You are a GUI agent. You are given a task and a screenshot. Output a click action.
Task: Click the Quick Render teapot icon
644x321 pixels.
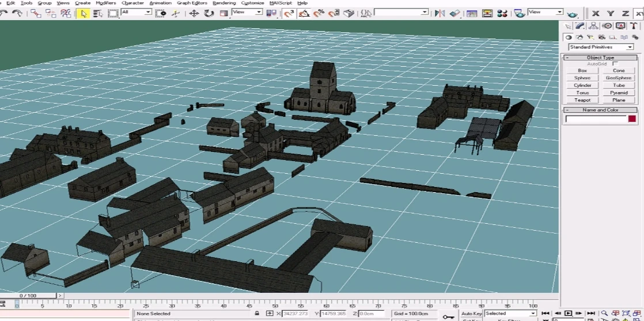click(x=572, y=14)
